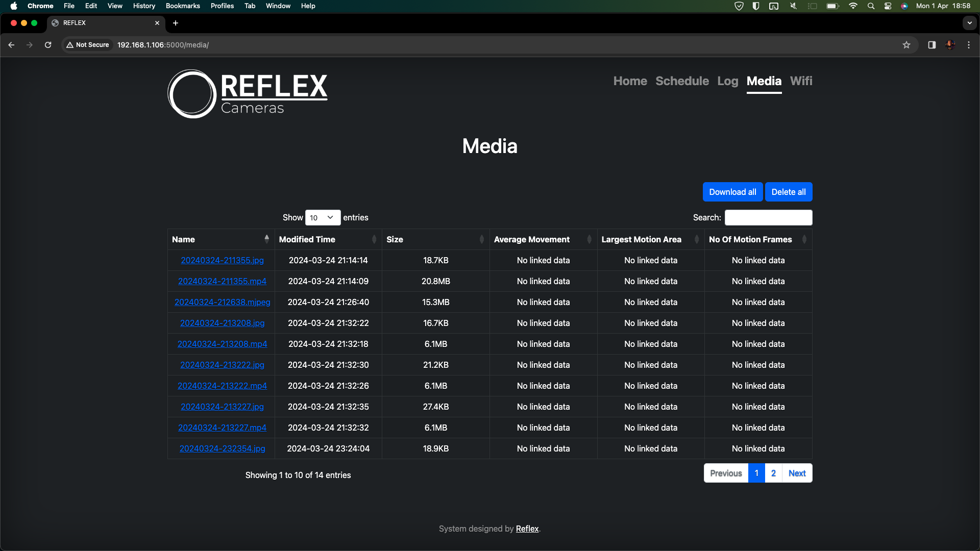This screenshot has width=980, height=551.
Task: Open file 20240324-232354.jpg
Action: pyautogui.click(x=222, y=448)
